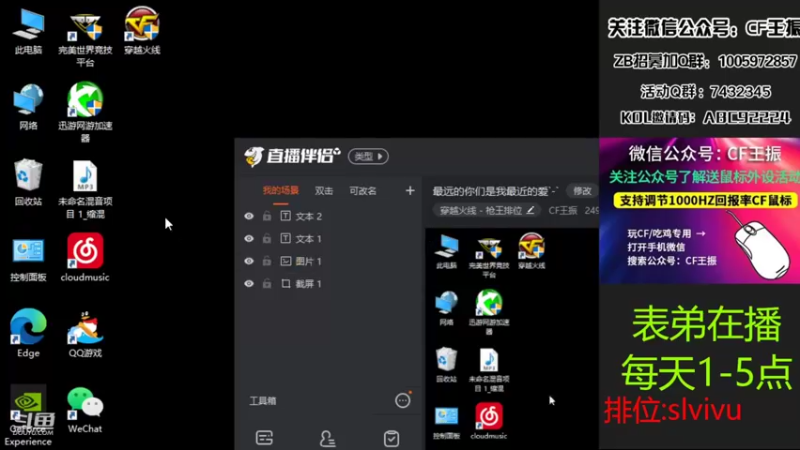
Task: Toggle the lock on 截屏 1 layer
Action: click(x=267, y=283)
